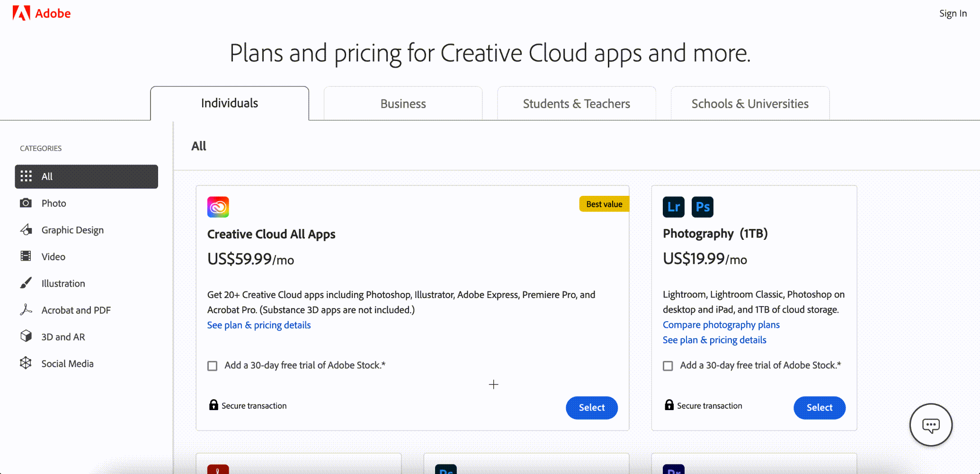Choose the Photo category label
Screen dimensions: 980x474
pyautogui.click(x=53, y=203)
